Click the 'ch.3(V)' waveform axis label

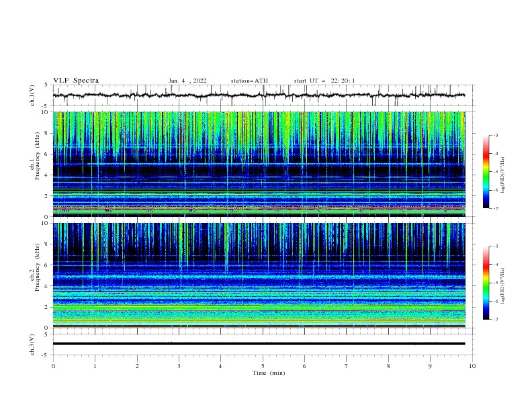click(32, 345)
